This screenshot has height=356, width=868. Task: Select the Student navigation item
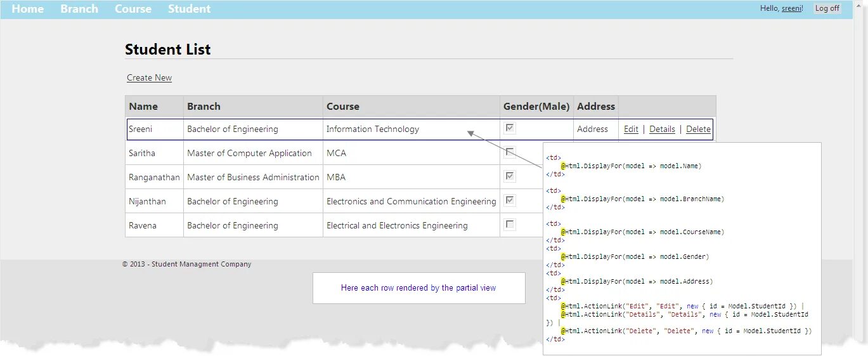(189, 9)
